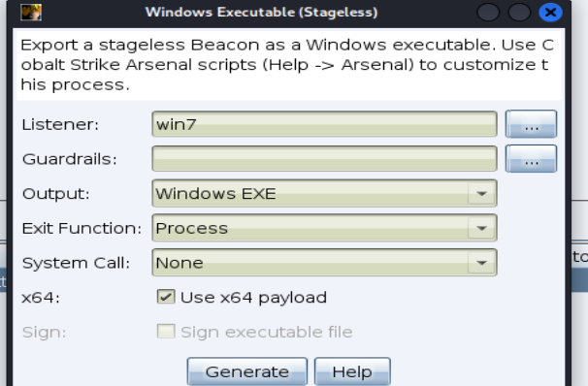Open the Exit Function dropdown arrow
The image size is (588, 386).
click(x=481, y=228)
